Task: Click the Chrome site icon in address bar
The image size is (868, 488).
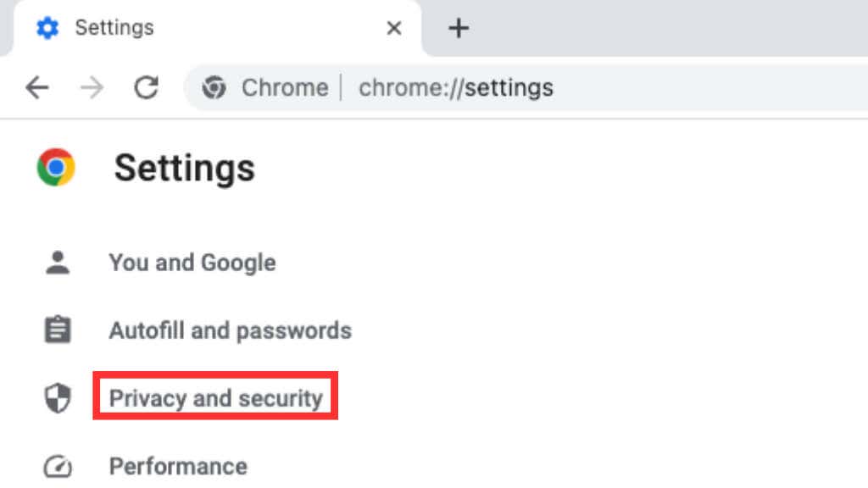Action: [214, 87]
